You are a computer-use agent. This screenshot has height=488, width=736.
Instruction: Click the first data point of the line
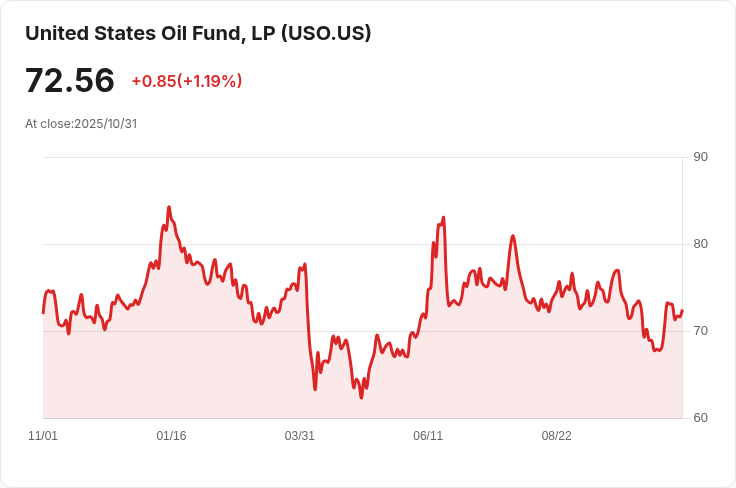point(43,313)
